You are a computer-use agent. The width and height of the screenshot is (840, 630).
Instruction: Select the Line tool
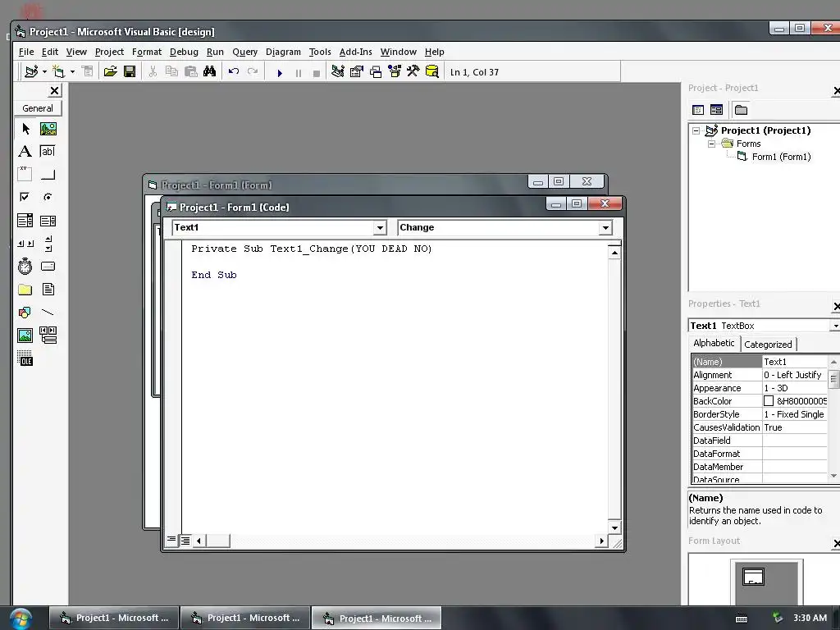[48, 313]
